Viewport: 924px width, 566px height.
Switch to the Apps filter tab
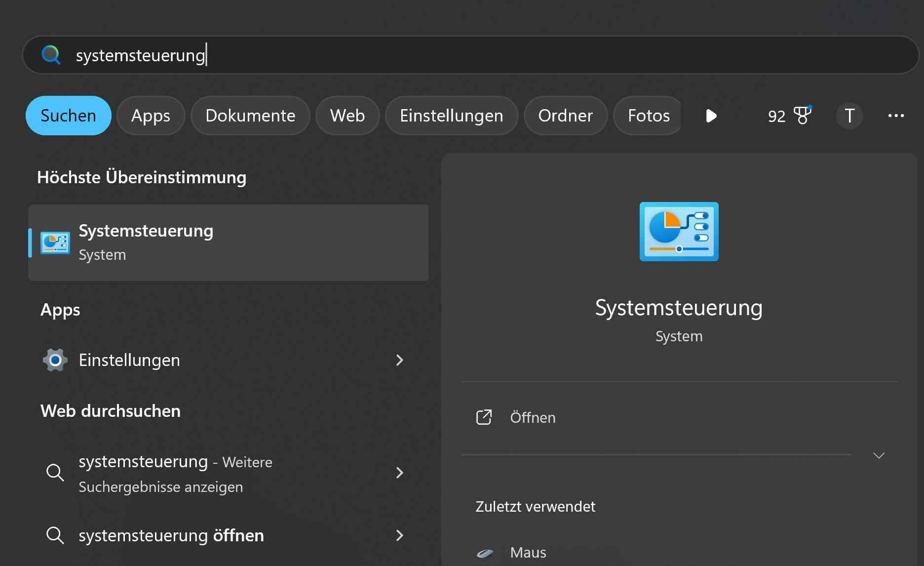pos(151,116)
